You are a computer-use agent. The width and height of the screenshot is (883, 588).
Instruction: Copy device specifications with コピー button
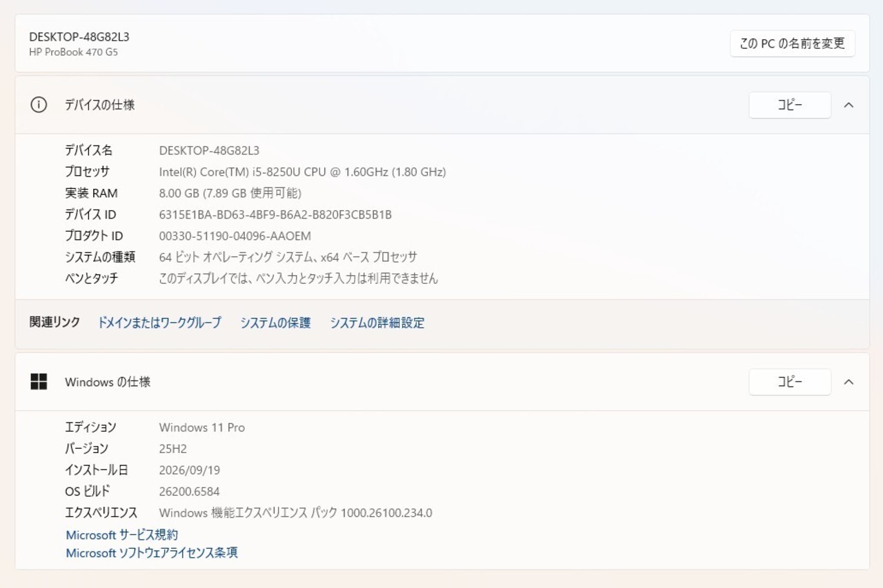(x=790, y=105)
